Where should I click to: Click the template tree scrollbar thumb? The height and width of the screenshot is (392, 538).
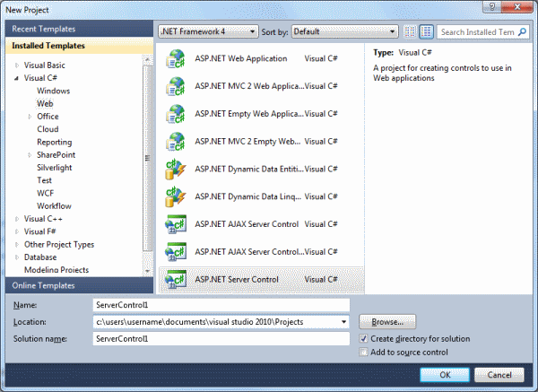click(148, 158)
